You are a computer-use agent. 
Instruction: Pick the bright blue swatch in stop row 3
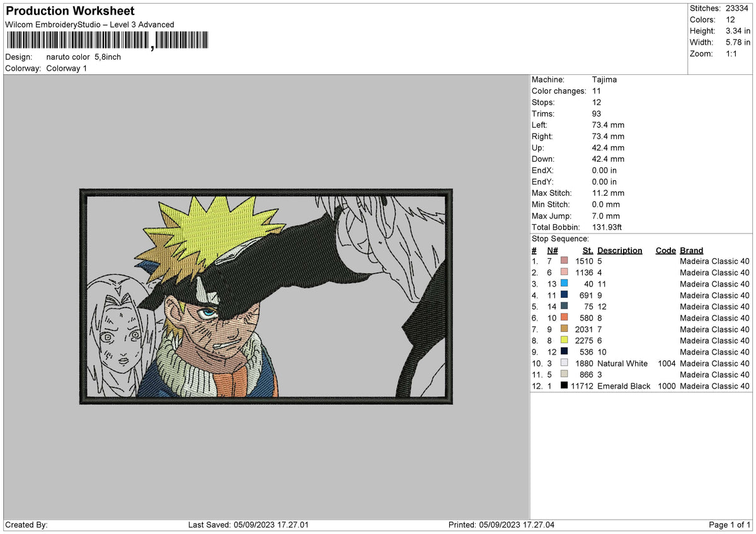pos(564,284)
